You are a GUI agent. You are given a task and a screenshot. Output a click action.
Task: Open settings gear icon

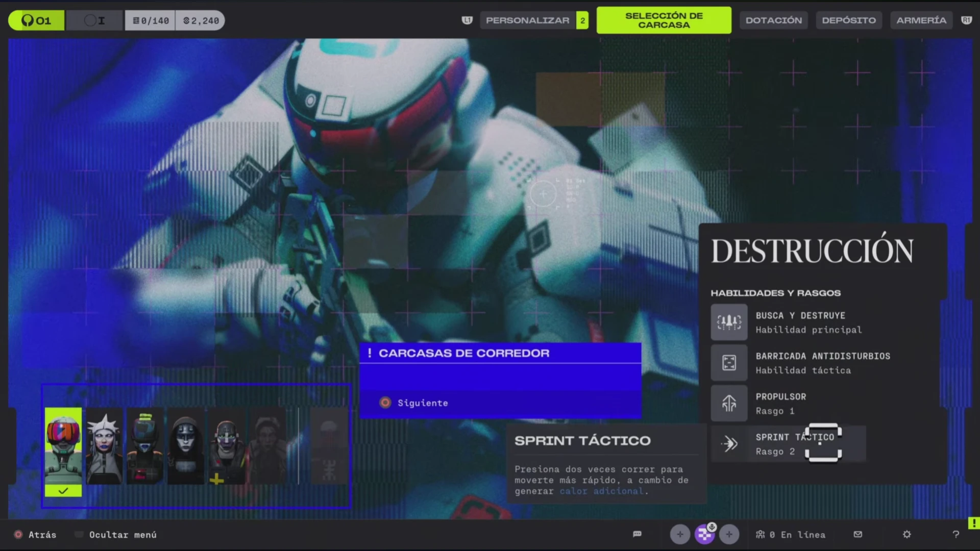coord(906,534)
